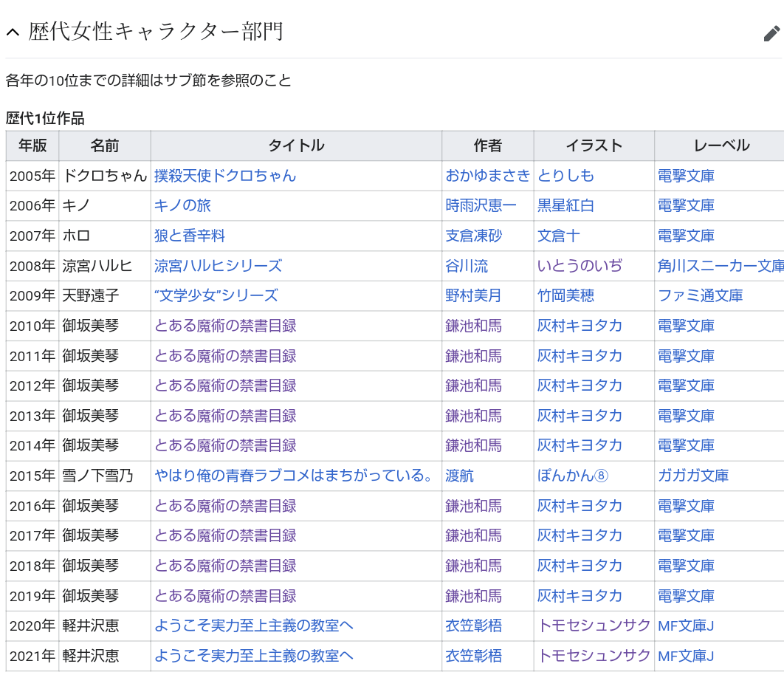
Task: Open the 撲殺天使ドクロちゃん title link
Action: pyautogui.click(x=224, y=176)
